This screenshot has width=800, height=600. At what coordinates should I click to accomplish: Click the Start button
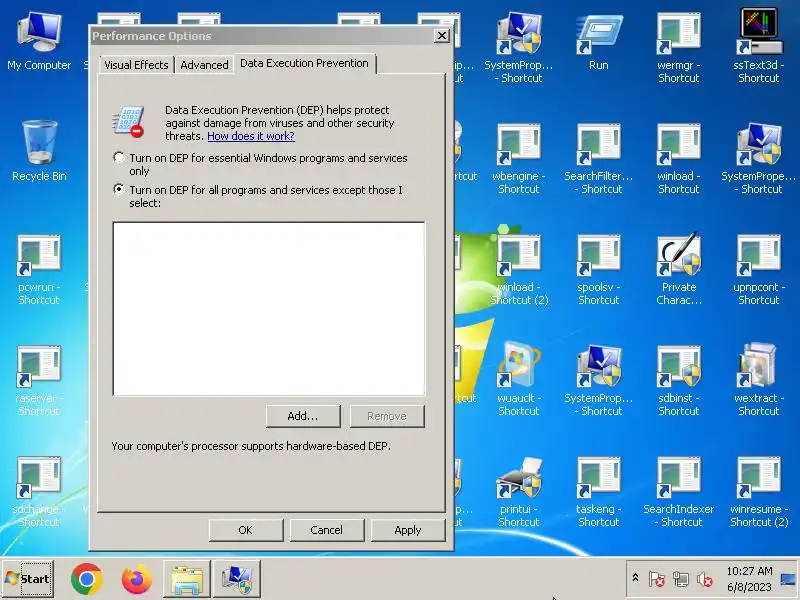[28, 579]
